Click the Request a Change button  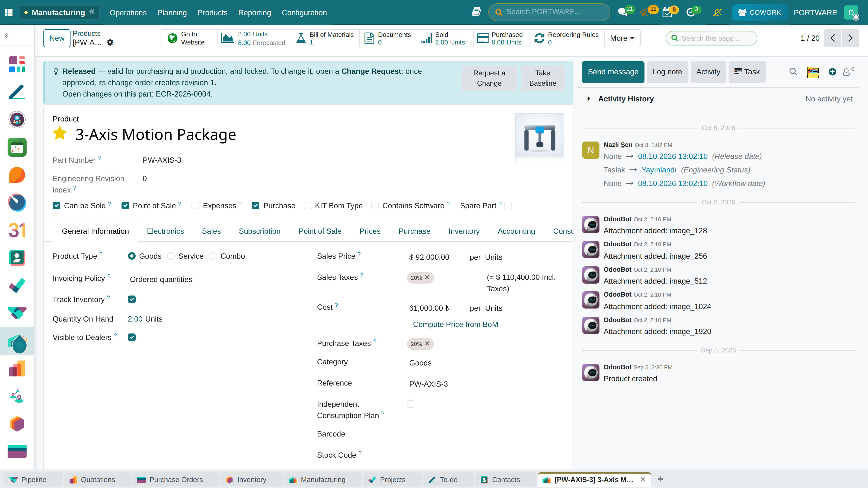(x=489, y=78)
